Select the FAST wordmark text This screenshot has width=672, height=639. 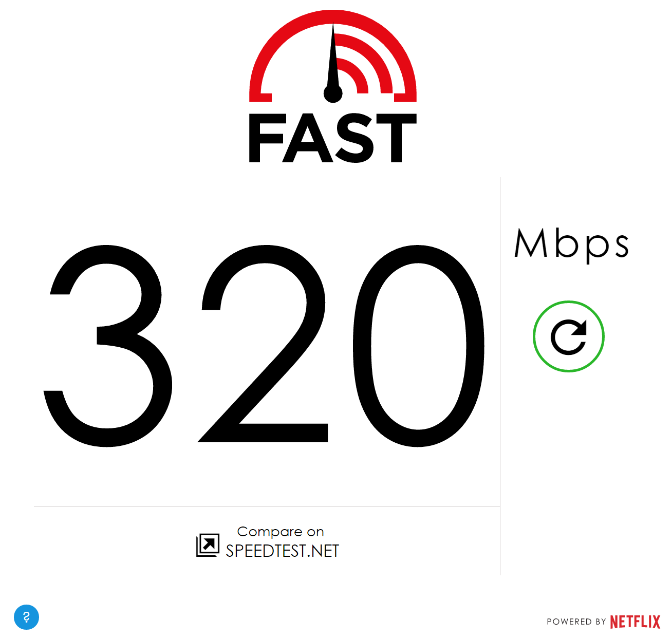pyautogui.click(x=333, y=138)
